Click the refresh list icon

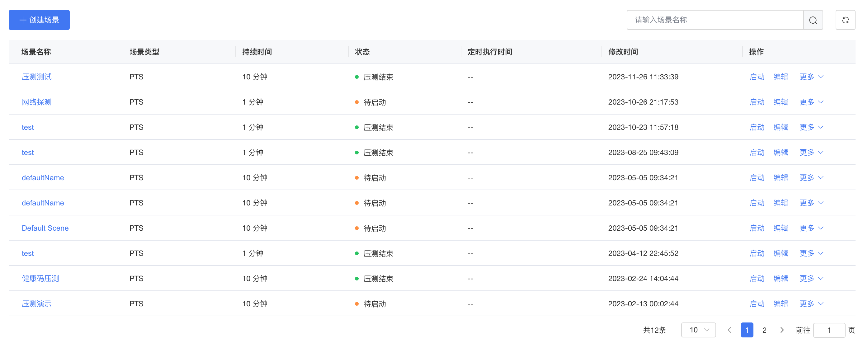(845, 20)
